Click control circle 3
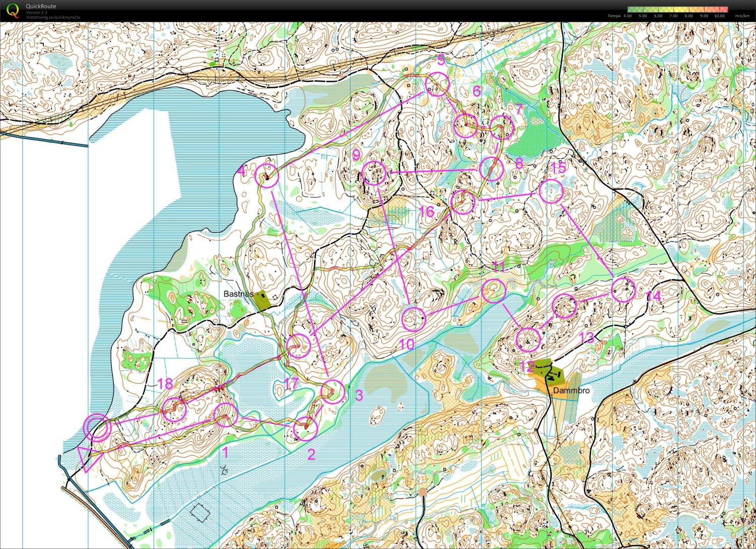Viewport: 756px width, 549px height. pos(333,392)
